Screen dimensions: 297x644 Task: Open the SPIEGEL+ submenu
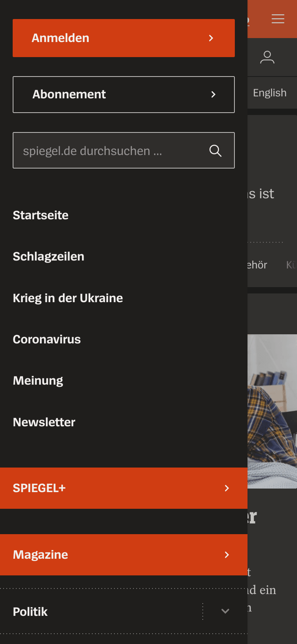(x=39, y=488)
